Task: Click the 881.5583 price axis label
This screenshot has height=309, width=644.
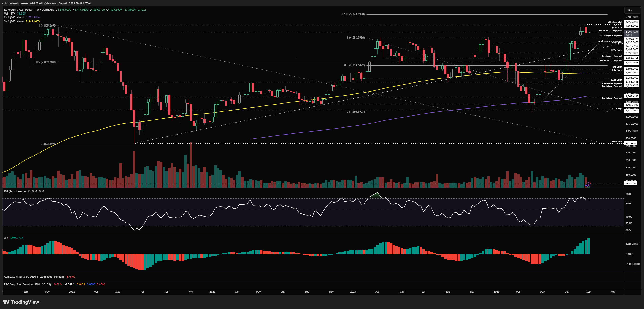Action: [x=631, y=144]
